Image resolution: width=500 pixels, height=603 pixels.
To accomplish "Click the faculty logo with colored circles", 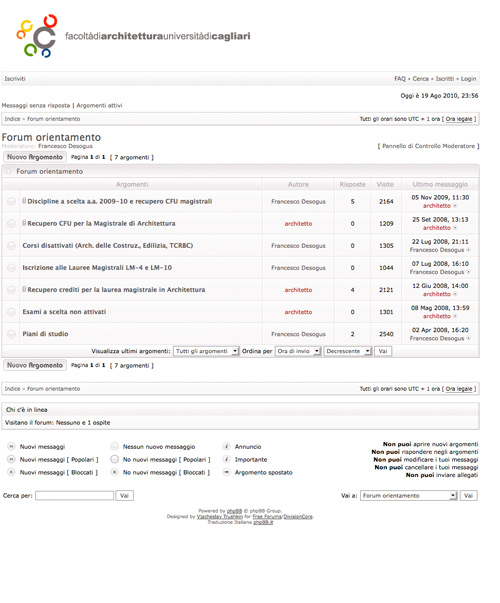I will click(x=37, y=36).
